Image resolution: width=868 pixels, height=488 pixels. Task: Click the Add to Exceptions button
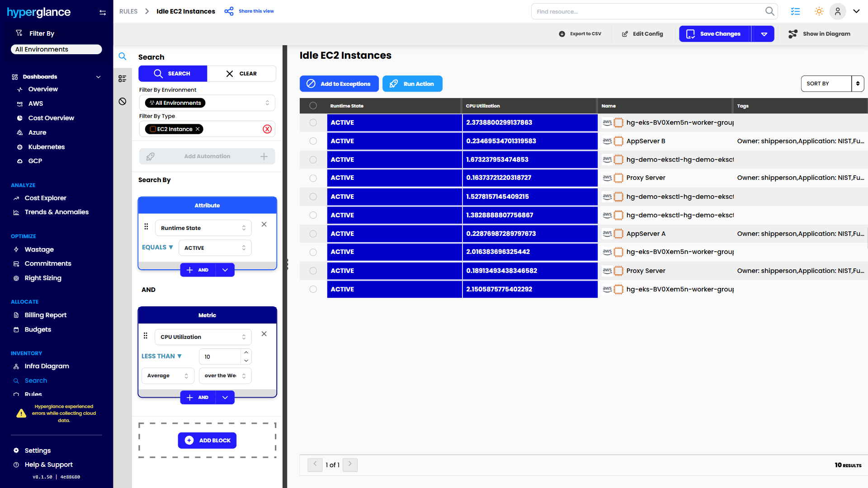(x=339, y=84)
